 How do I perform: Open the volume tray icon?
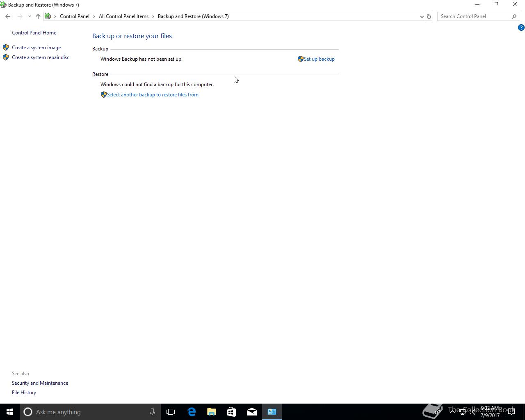click(472, 412)
